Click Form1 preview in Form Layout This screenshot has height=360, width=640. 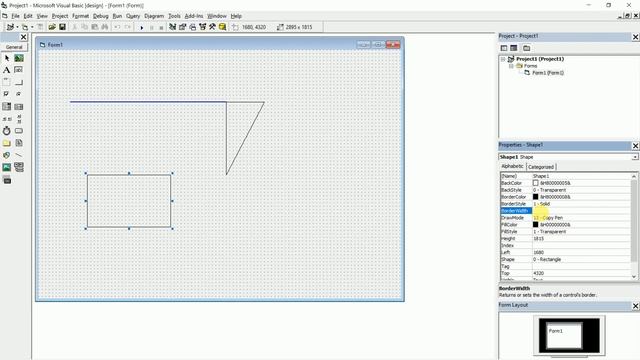coord(565,336)
